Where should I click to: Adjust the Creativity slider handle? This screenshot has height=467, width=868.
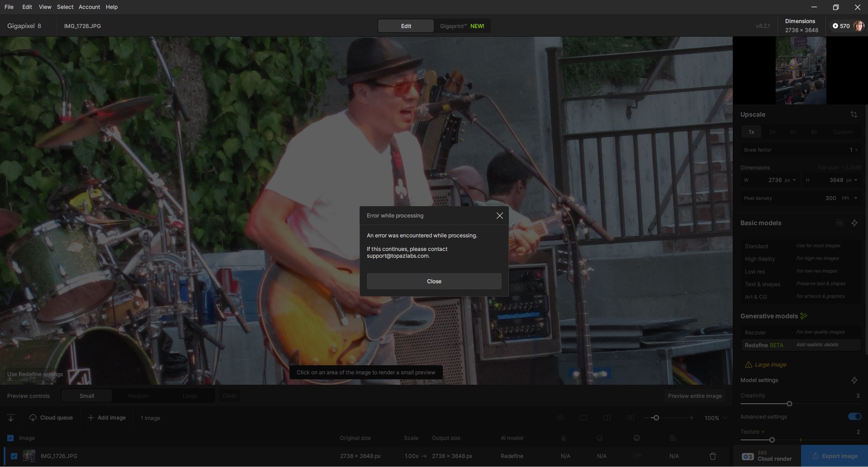coord(789,404)
